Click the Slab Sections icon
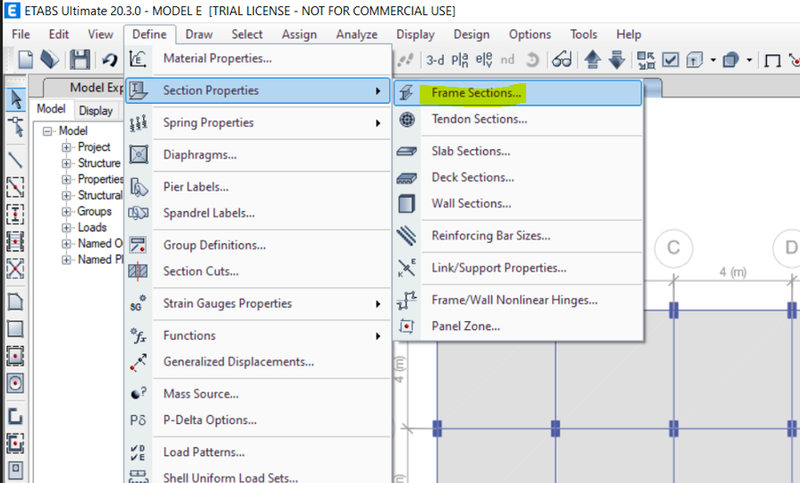800x483 pixels. pos(407,151)
